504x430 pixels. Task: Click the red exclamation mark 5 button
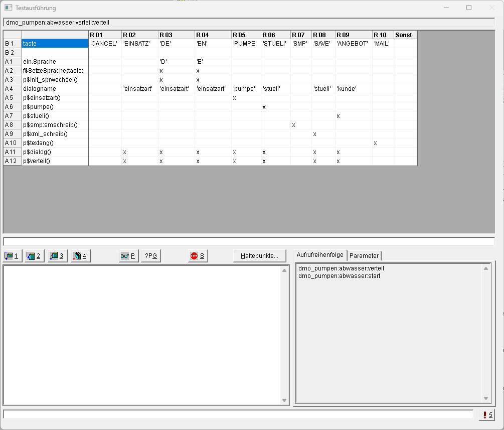[x=486, y=414]
